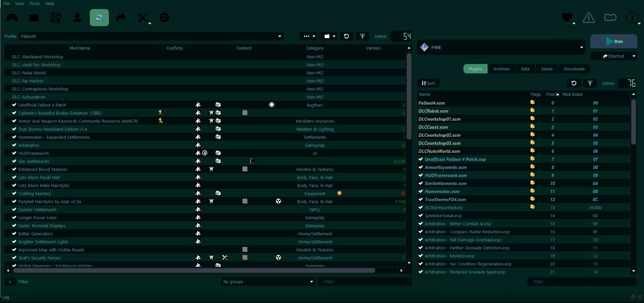This screenshot has height=303, width=644.
Task: Click the highlighted refresh toolbar icon
Action: [x=99, y=17]
